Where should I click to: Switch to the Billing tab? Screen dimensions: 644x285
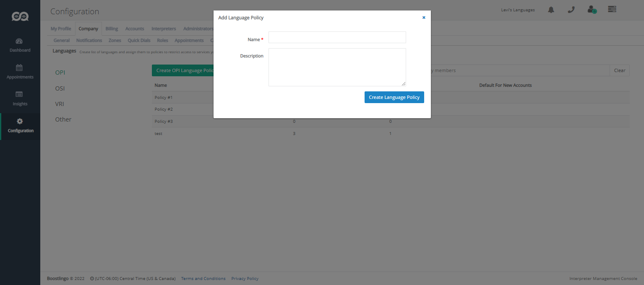[112, 29]
